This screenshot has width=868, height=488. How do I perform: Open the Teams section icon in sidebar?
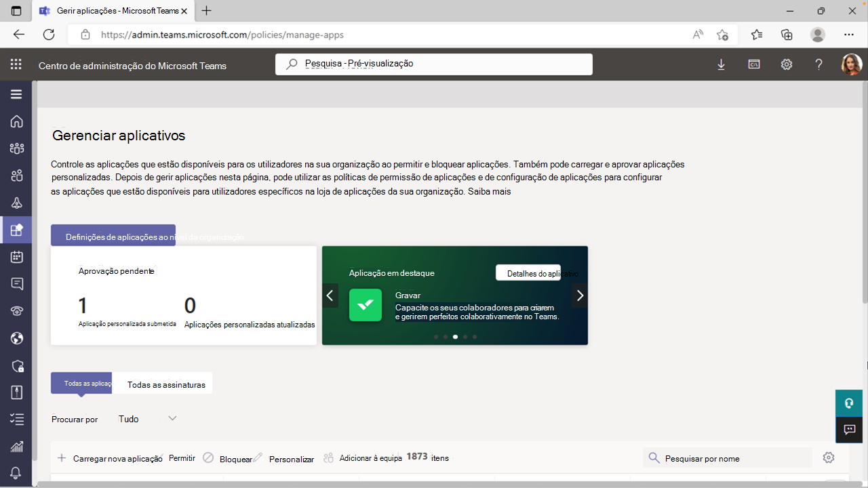coord(16,148)
